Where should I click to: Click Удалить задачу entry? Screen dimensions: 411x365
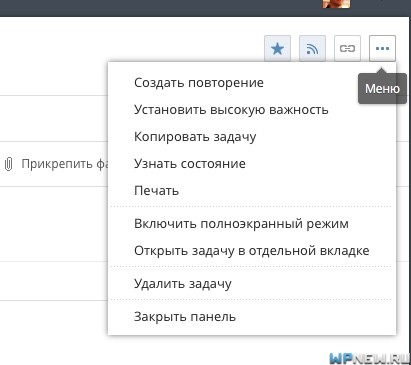[x=183, y=284]
